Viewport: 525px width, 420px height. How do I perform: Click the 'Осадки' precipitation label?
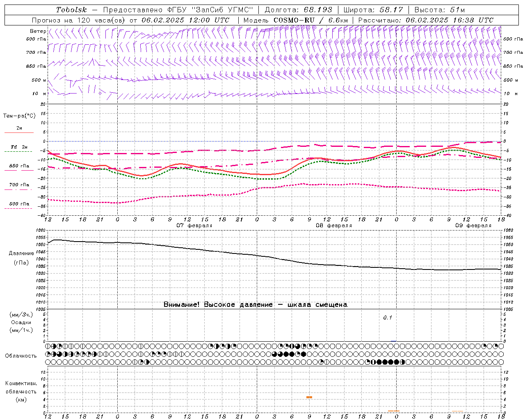(21, 322)
